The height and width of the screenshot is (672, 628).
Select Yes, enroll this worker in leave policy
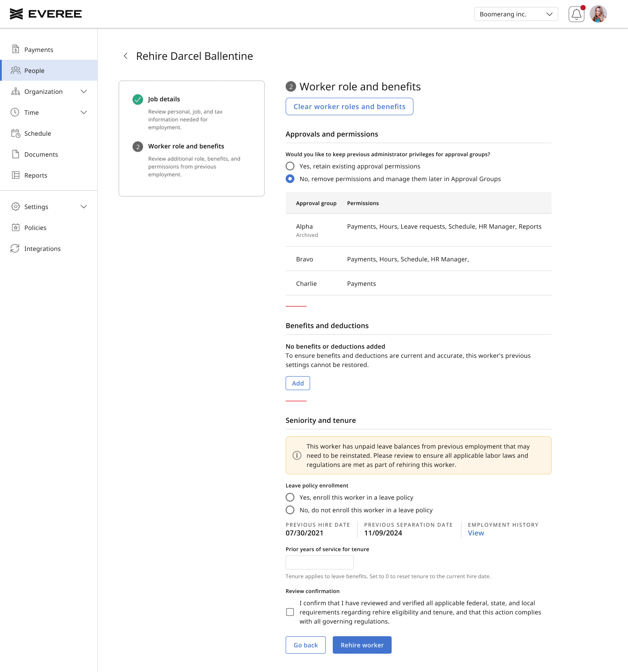click(290, 497)
